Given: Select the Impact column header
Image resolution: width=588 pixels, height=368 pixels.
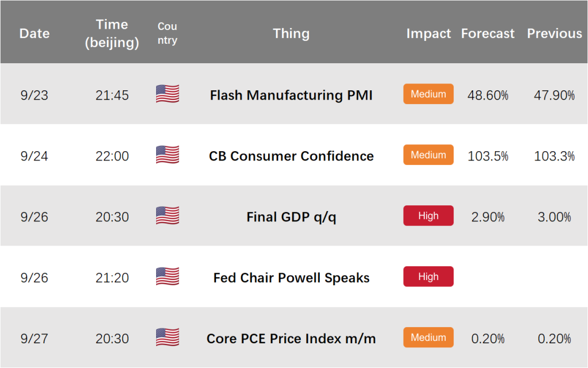Looking at the screenshot, I should click(428, 33).
